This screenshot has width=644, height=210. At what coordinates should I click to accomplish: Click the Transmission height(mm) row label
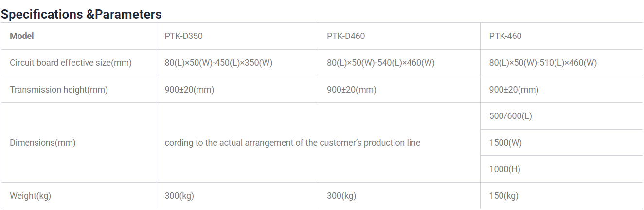[x=59, y=90]
